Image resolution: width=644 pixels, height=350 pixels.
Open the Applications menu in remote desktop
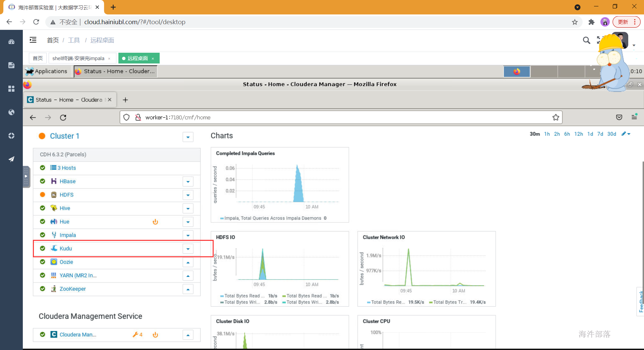click(x=46, y=71)
